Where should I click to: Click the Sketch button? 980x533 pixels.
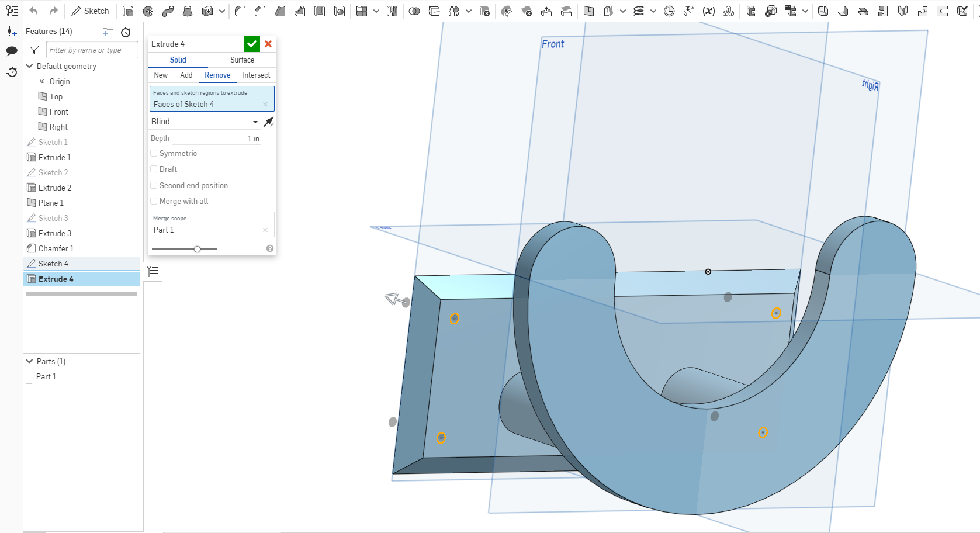90,11
